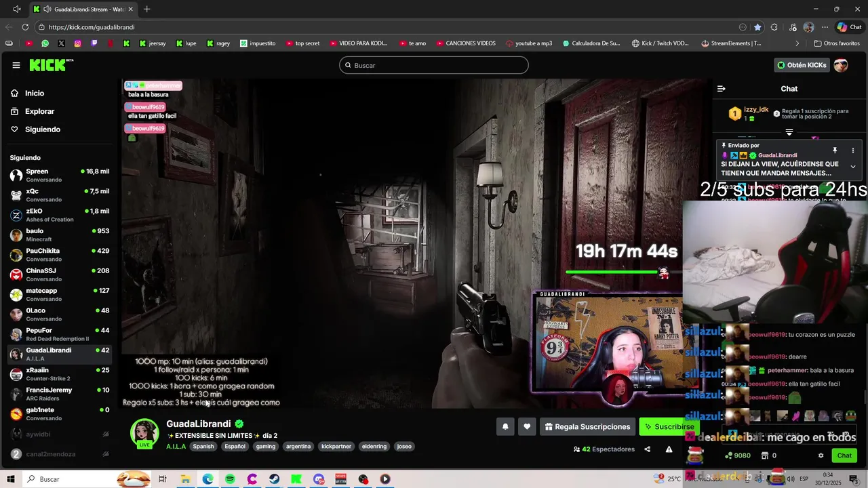Select the GuadaLibrandi Stream browser tab
Screen dimensions: 868x488
coord(83,9)
